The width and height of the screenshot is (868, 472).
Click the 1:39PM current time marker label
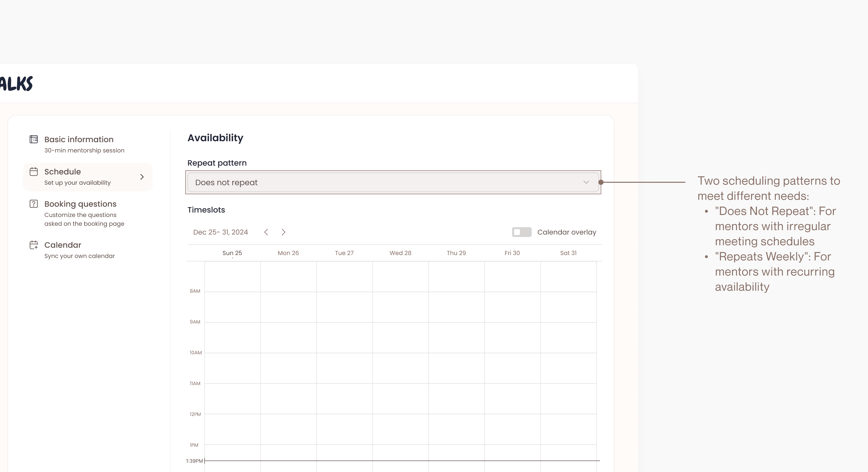(195, 461)
